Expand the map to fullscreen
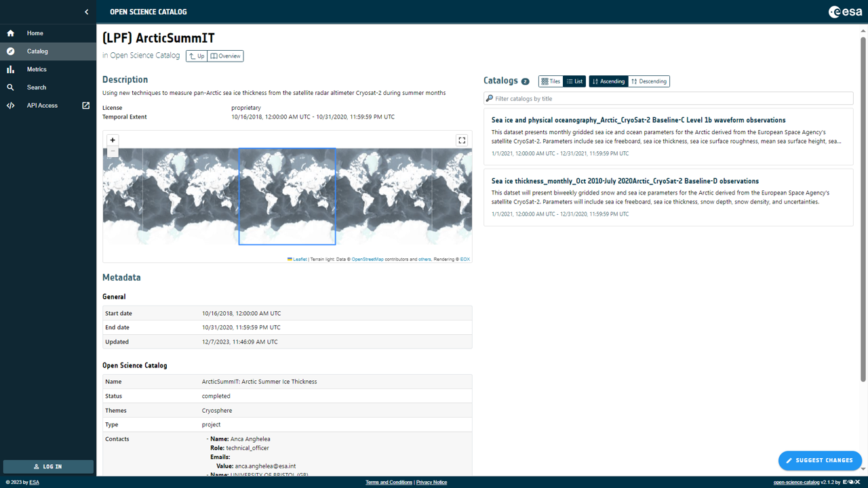868x488 pixels. 462,140
